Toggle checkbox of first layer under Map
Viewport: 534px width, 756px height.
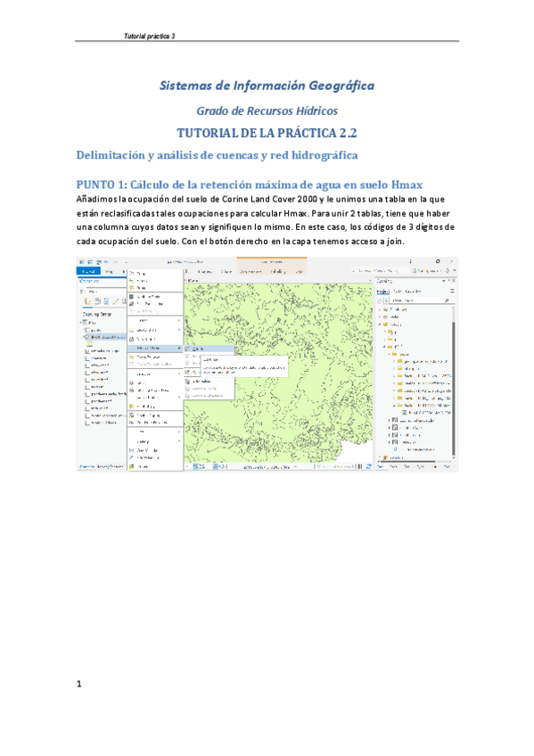[87, 330]
